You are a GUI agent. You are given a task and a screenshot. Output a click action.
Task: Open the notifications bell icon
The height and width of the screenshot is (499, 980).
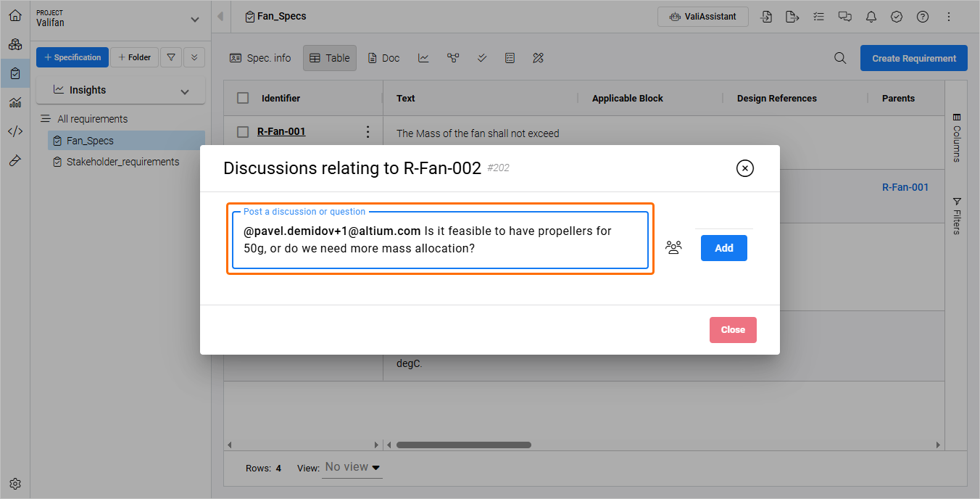(x=871, y=17)
